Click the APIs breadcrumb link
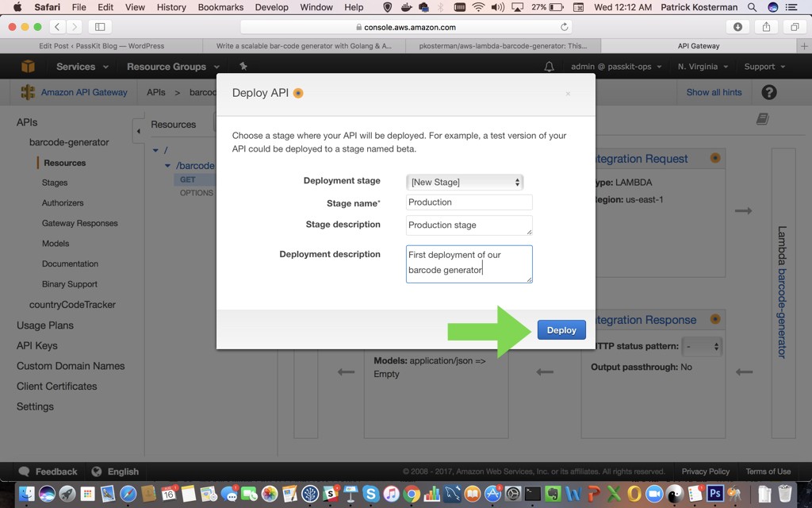 pyautogui.click(x=156, y=92)
